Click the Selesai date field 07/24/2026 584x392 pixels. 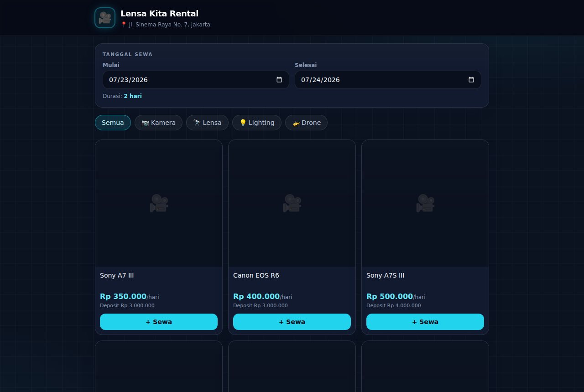click(388, 80)
